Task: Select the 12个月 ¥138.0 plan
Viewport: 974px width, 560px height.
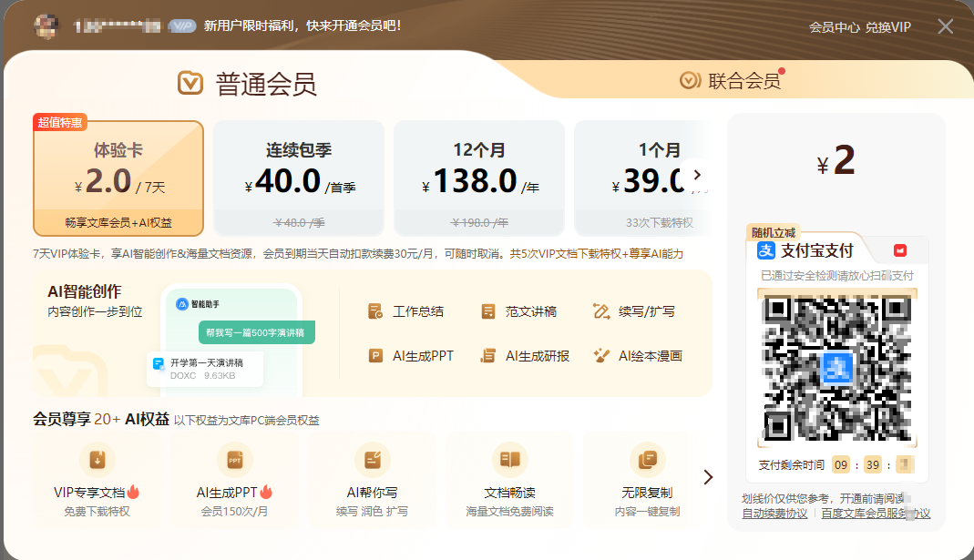Action: coord(479,178)
